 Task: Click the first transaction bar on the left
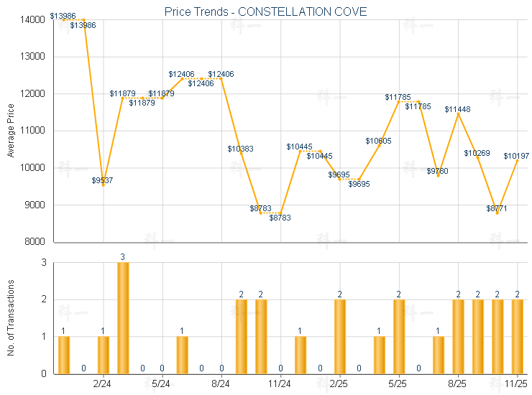pos(64,354)
